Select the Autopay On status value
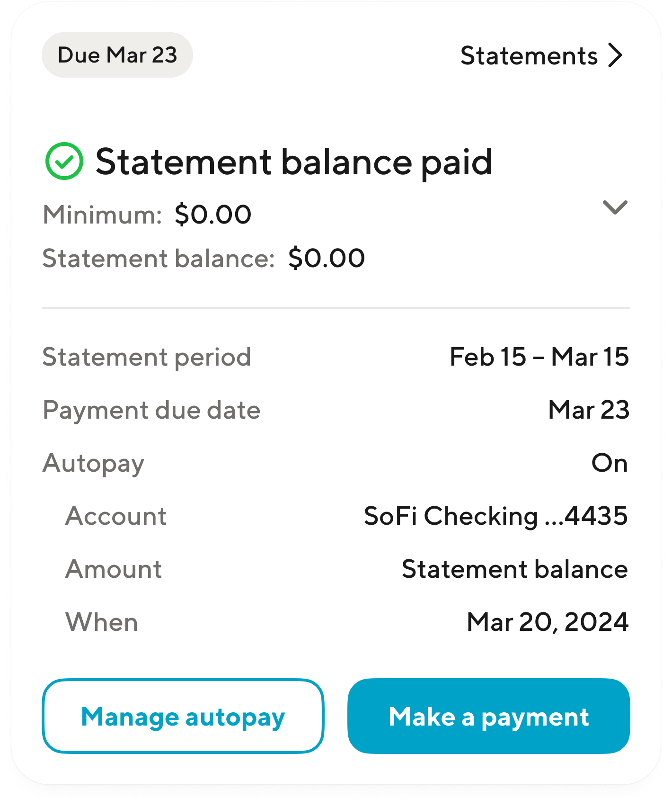Viewport: 672px width, 807px height. pos(610,463)
